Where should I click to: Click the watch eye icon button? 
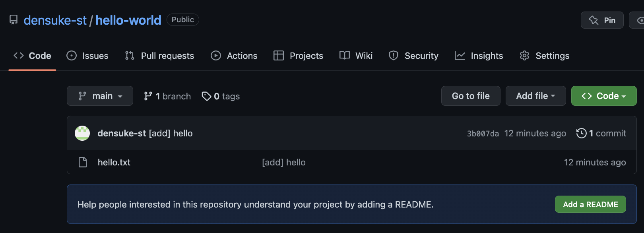point(637,20)
